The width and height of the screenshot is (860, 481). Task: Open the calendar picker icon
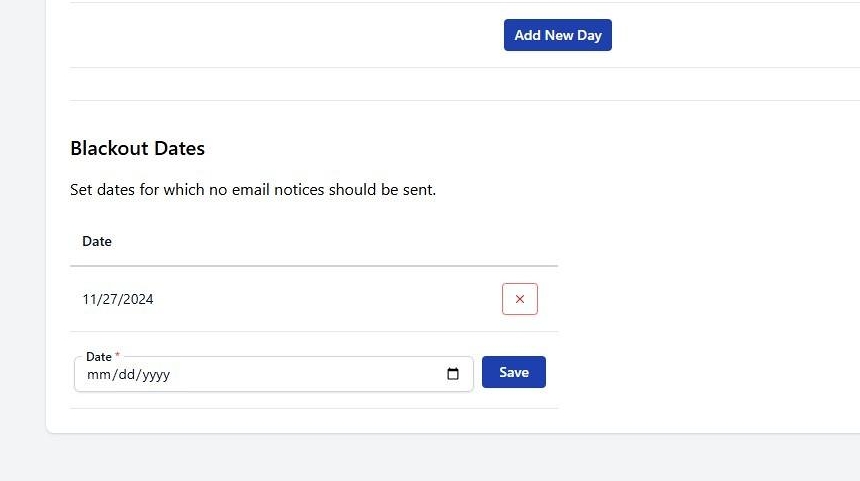[453, 374]
